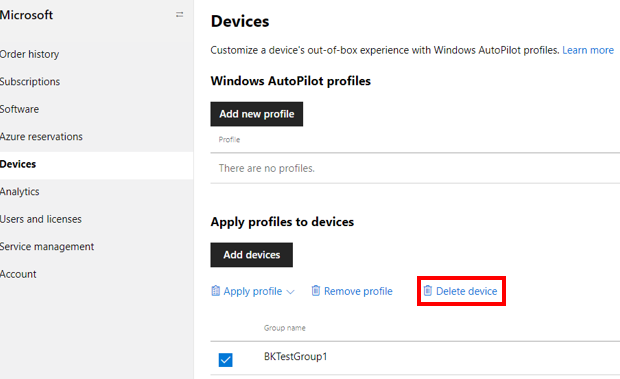Image resolution: width=620 pixels, height=379 pixels.
Task: Click the trash icon beside Delete device
Action: click(x=427, y=290)
